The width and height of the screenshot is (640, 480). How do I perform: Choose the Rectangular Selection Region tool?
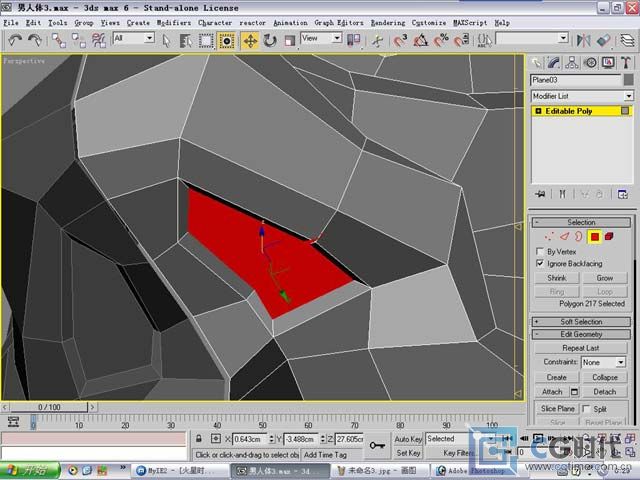pyautogui.click(x=206, y=41)
